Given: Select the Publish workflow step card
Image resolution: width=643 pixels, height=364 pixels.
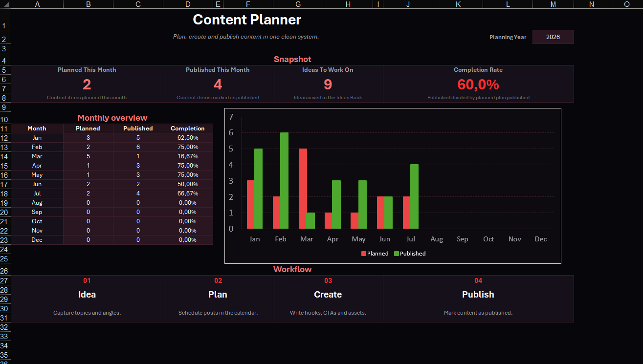Looking at the screenshot, I should coord(478,299).
